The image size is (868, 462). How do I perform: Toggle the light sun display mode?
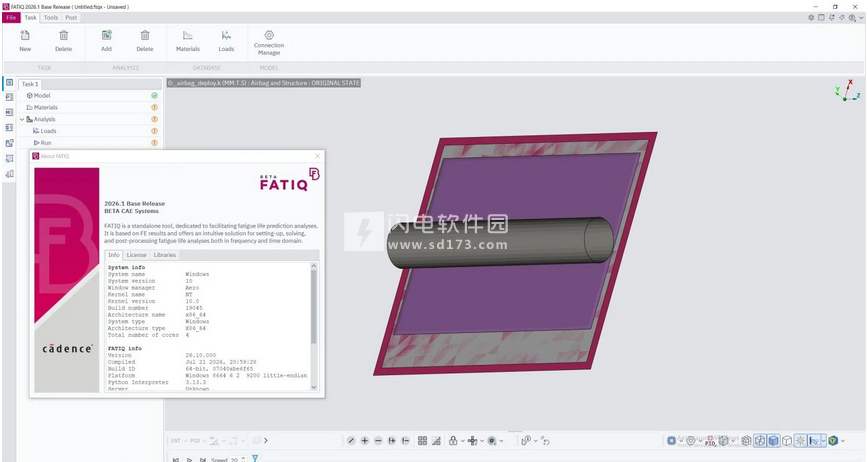click(x=800, y=441)
